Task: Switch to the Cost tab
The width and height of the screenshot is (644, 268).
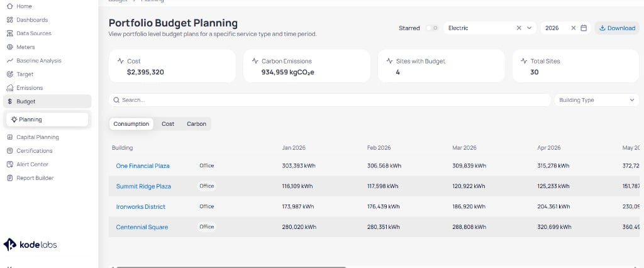Action: tap(168, 124)
